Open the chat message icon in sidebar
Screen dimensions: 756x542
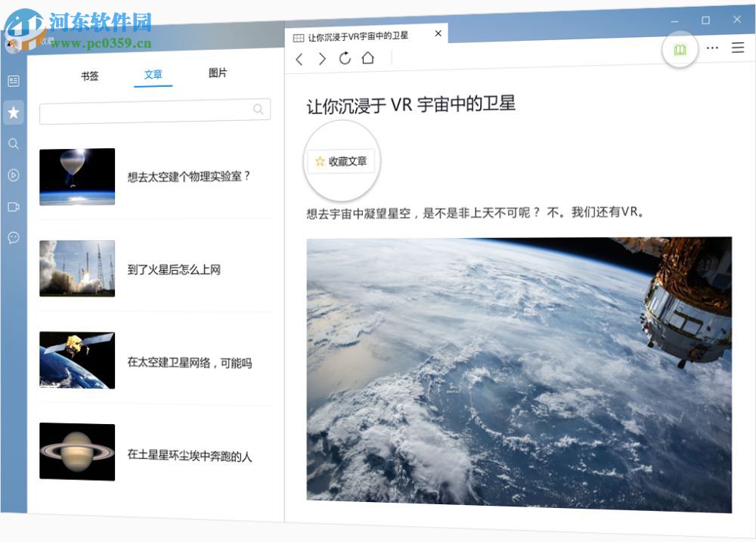tap(13, 238)
